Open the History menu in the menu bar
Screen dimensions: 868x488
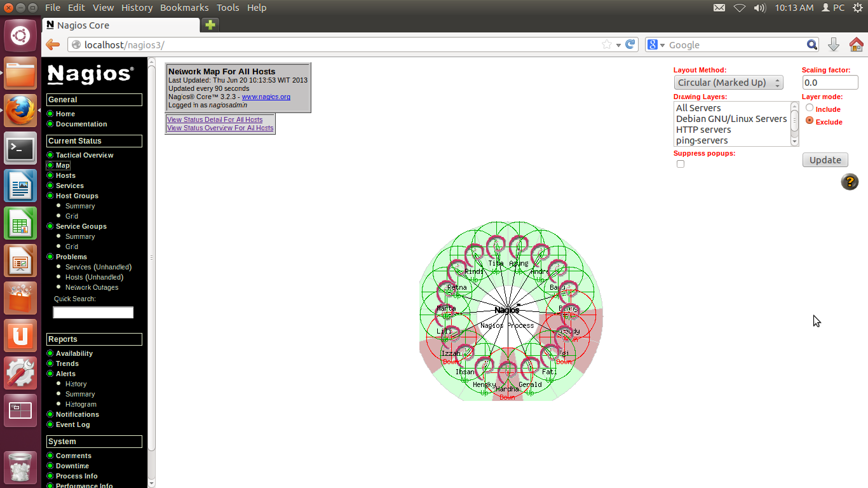click(137, 8)
